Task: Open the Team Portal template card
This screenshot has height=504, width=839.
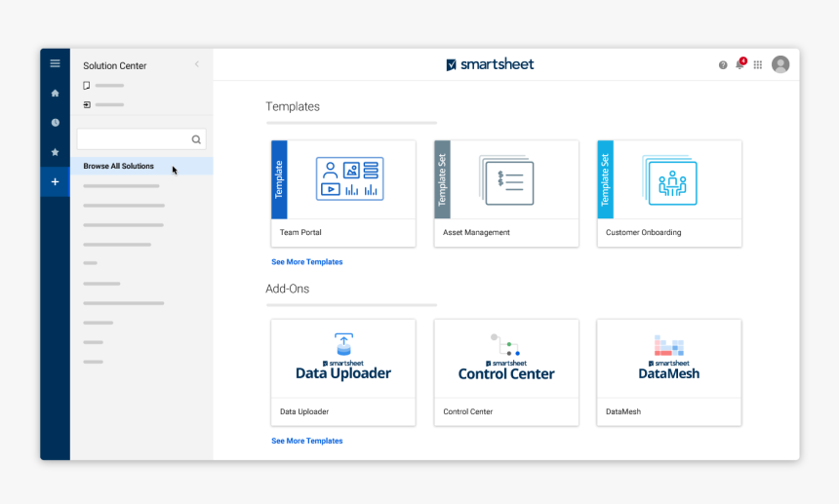Action: point(343,193)
